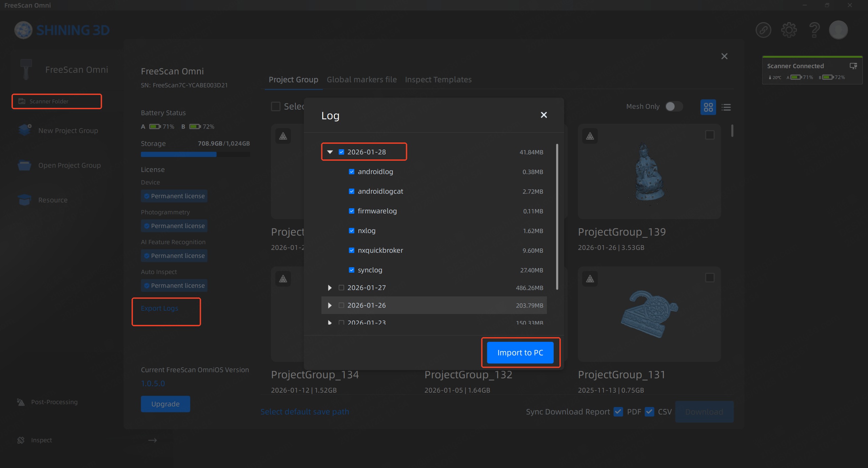Viewport: 868px width, 468px height.
Task: Click the Upgrade button
Action: click(165, 404)
